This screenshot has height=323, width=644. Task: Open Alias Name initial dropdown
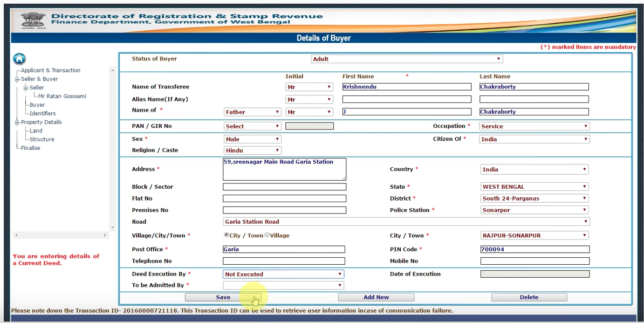(309, 99)
